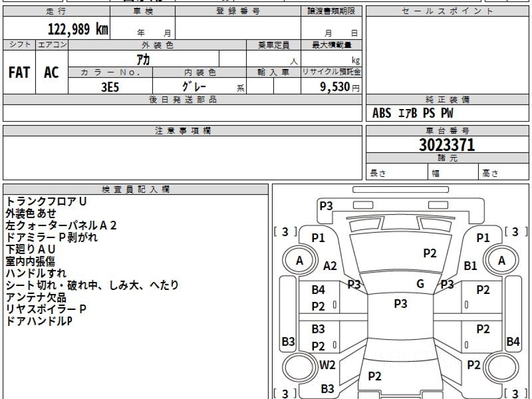532x399 pixels.
Task: Select the FAT transmission value
Action: pyautogui.click(x=19, y=73)
